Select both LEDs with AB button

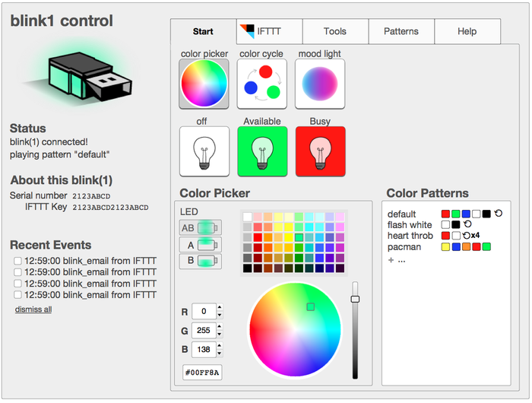click(201, 227)
